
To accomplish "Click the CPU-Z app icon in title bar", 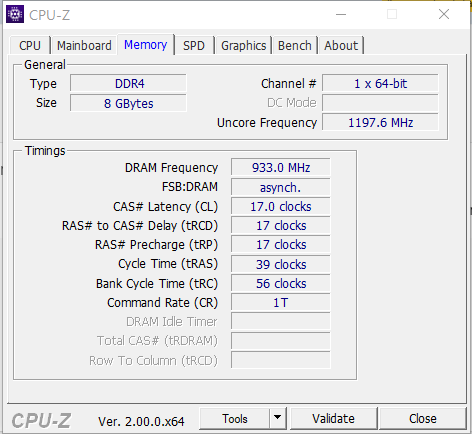I will pos(15,14).
